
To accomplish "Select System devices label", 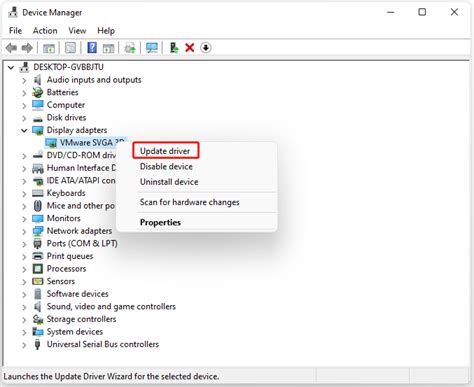I will (75, 332).
